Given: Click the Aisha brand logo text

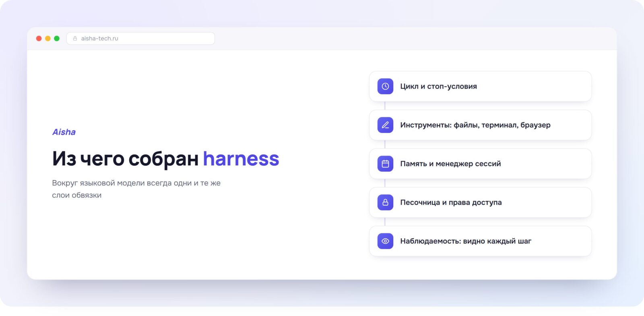Looking at the screenshot, I should coord(64,132).
